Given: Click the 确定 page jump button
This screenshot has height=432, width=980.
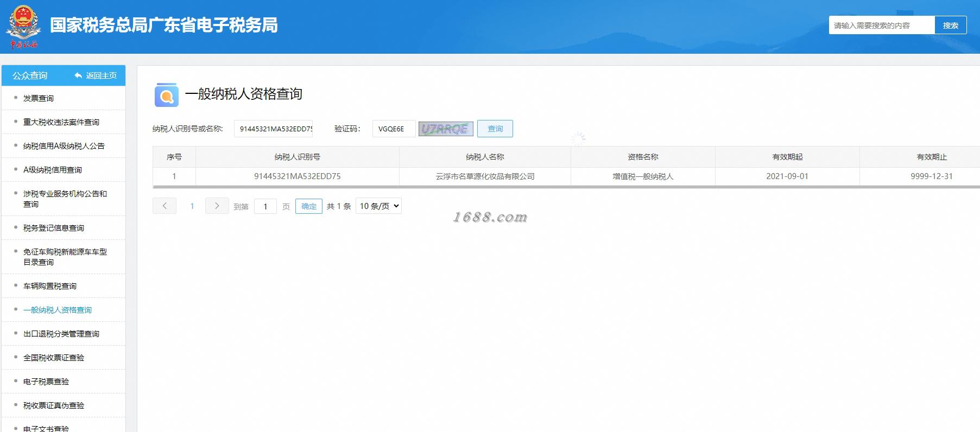Looking at the screenshot, I should pos(309,206).
